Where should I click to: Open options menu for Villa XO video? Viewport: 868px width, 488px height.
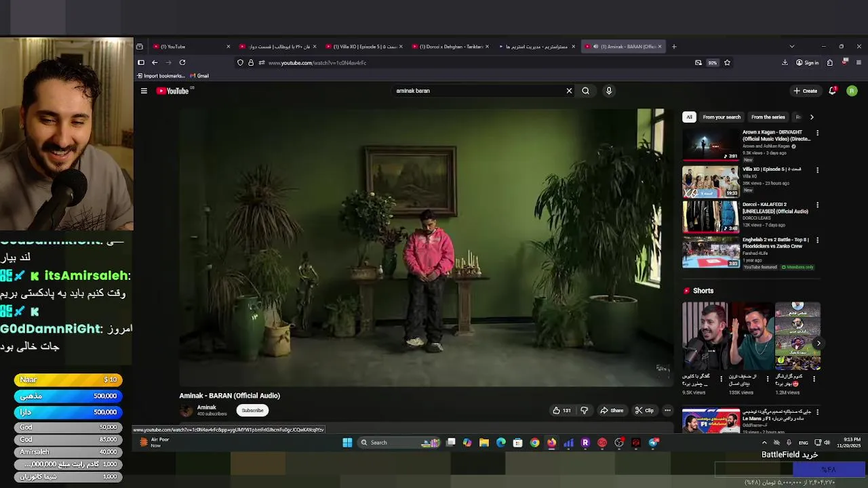[x=817, y=170]
